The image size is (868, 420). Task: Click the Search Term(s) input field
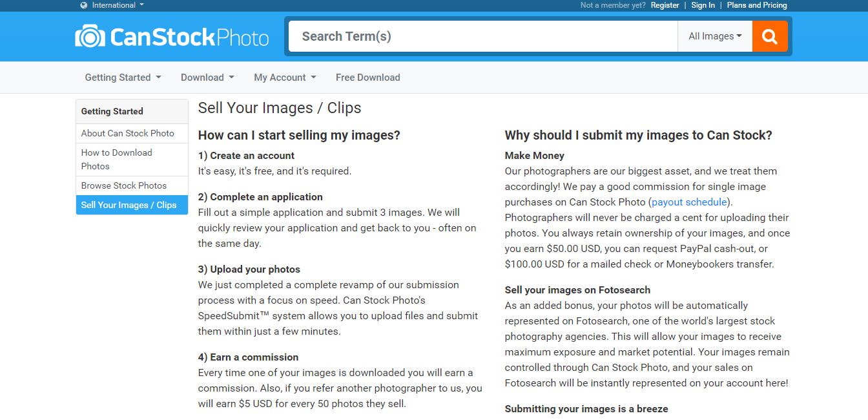click(x=483, y=36)
